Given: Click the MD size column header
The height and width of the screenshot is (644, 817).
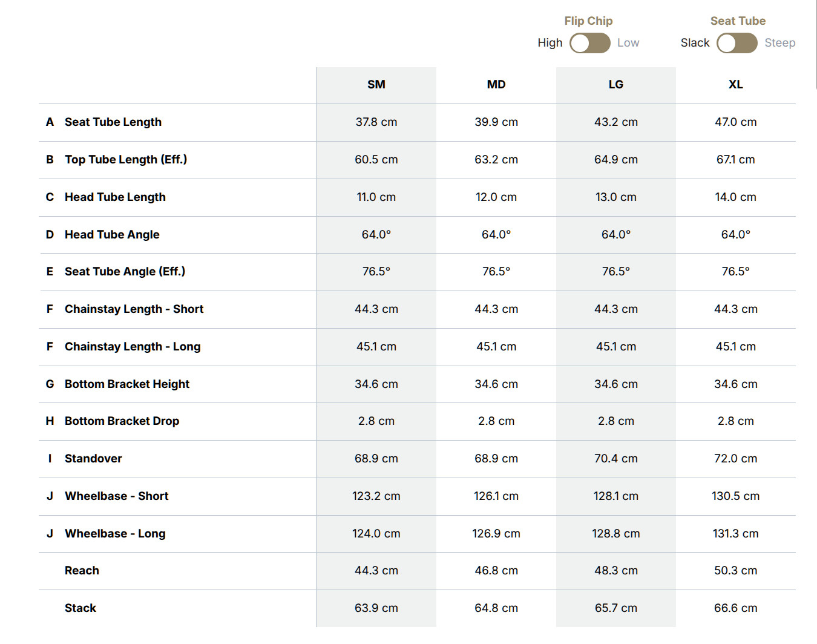Looking at the screenshot, I should (496, 85).
